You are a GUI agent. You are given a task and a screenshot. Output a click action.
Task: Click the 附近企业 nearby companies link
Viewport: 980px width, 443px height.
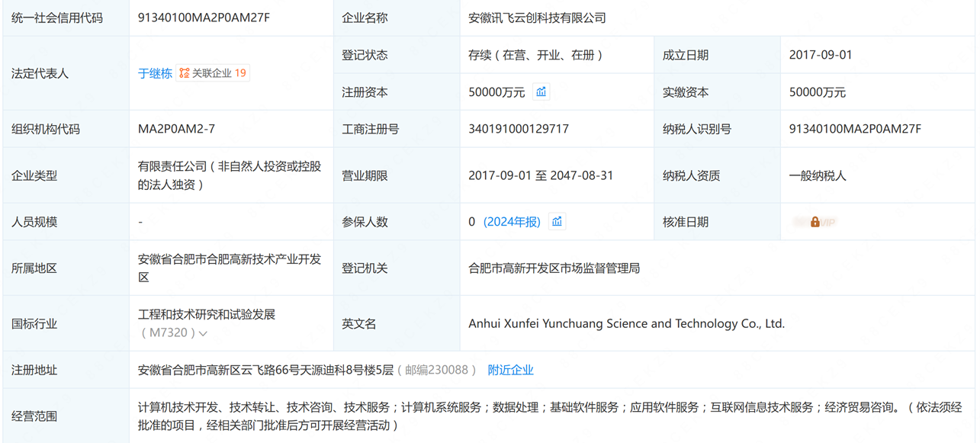click(510, 370)
